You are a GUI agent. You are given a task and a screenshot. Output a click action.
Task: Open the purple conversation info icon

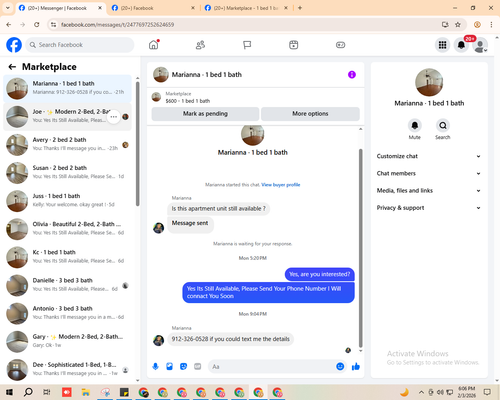click(352, 75)
